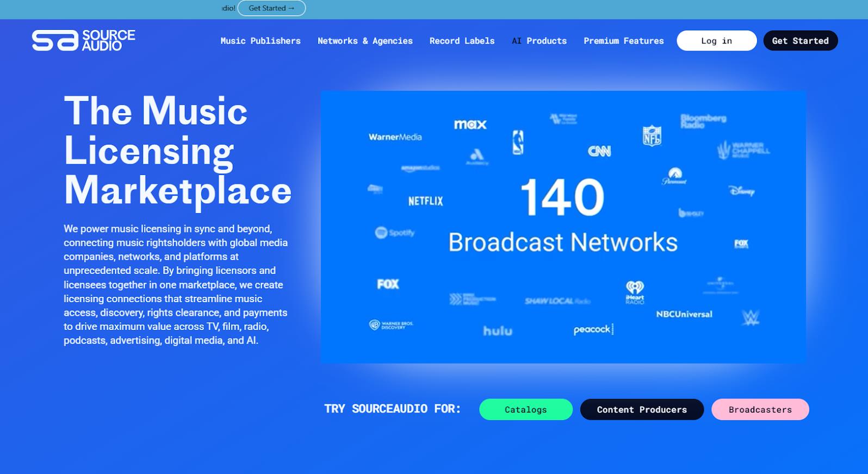Click the large FOX logo at left
Viewport: 868px width, 474px height.
click(388, 284)
